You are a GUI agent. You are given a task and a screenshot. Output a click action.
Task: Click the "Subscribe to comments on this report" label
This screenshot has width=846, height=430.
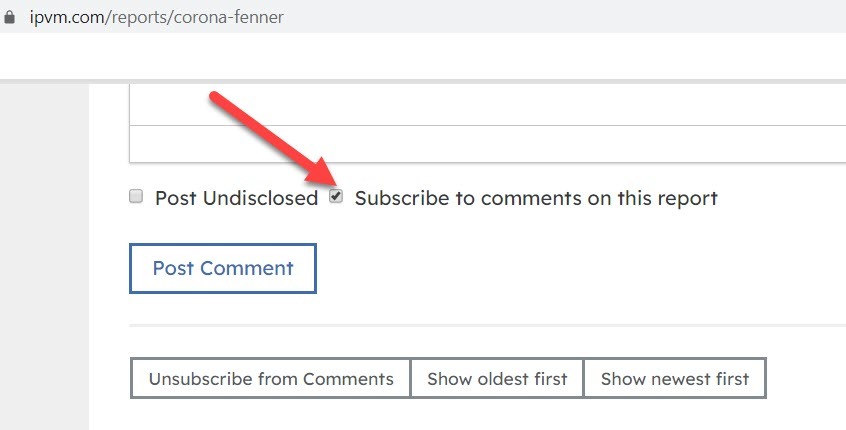[536, 198]
